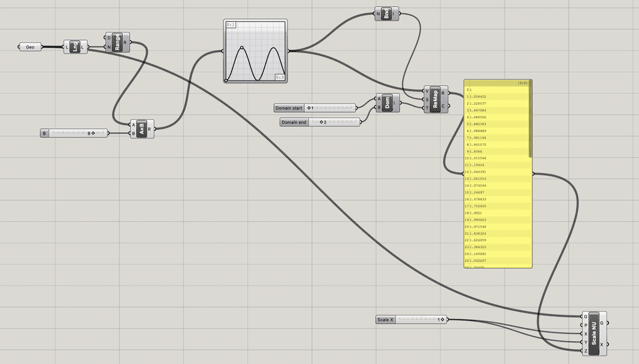Image resolution: width=639 pixels, height=364 pixels.
Task: Click the X input of Scale NU
Action: [585, 334]
